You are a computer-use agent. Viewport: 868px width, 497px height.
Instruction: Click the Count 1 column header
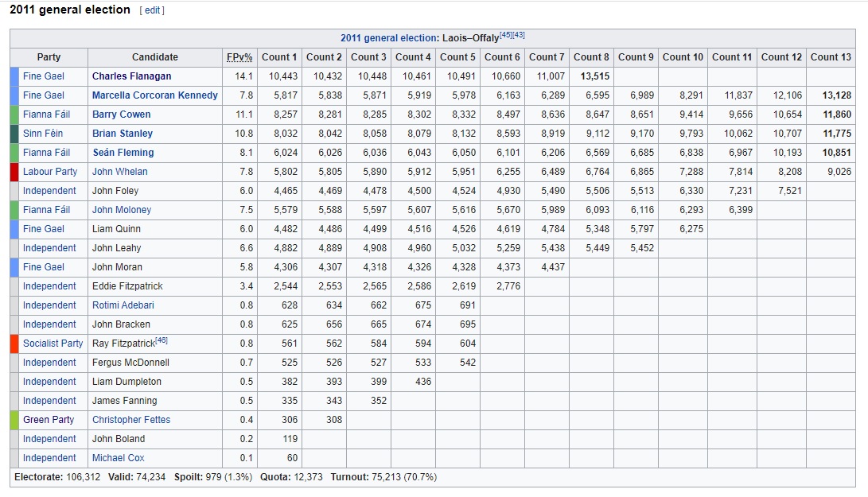pos(279,57)
